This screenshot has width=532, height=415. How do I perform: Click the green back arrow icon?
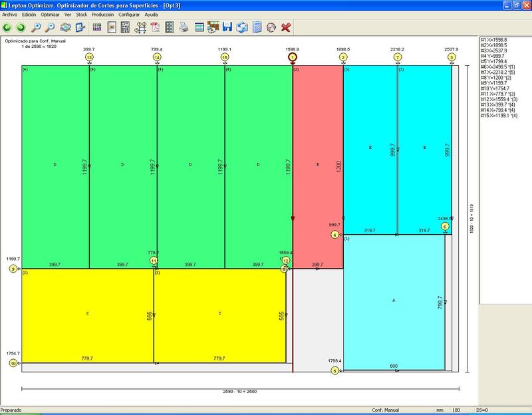pos(8,28)
